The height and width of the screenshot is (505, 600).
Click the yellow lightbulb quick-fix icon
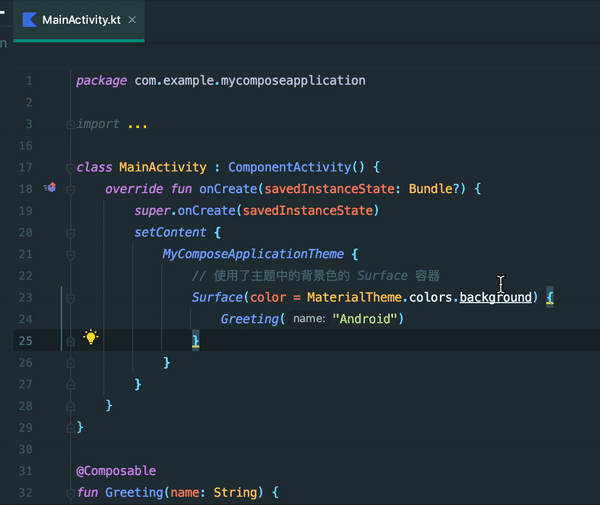[x=91, y=337]
